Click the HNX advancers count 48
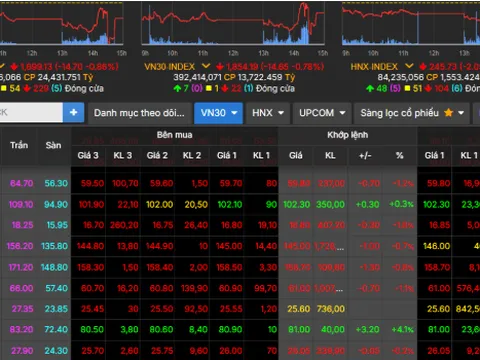 [382, 88]
